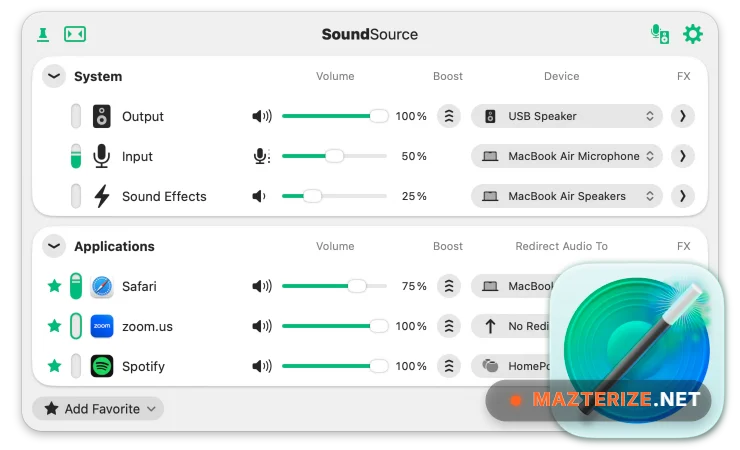Adjust the Spotify volume slider
Screen dimensions: 740x450
[x=335, y=367]
